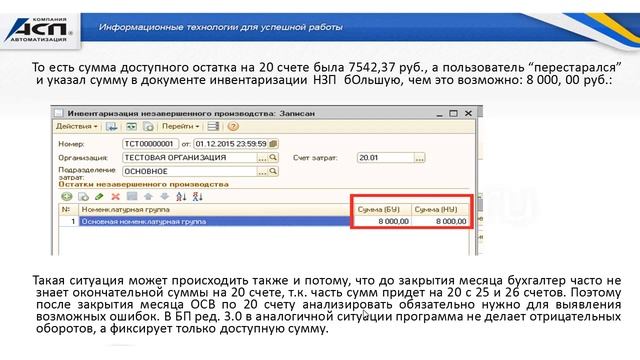Click the document copy icon before Перейти
The width and height of the screenshot is (640, 360).
coord(149,127)
